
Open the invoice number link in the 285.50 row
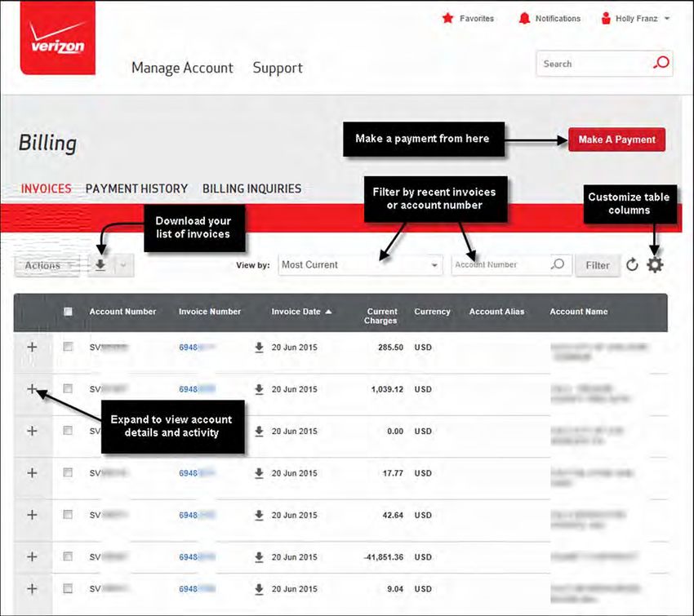pos(197,348)
